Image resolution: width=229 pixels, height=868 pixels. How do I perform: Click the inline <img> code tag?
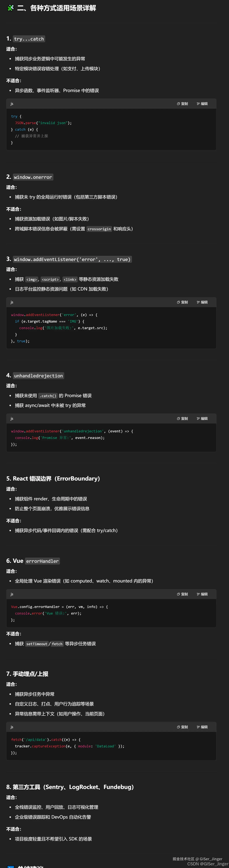click(32, 279)
